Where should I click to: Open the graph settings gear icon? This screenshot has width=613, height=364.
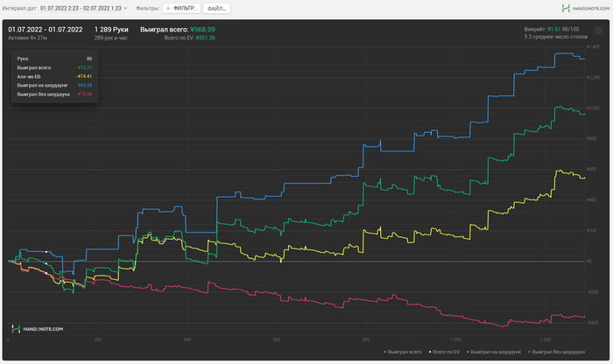(x=598, y=31)
